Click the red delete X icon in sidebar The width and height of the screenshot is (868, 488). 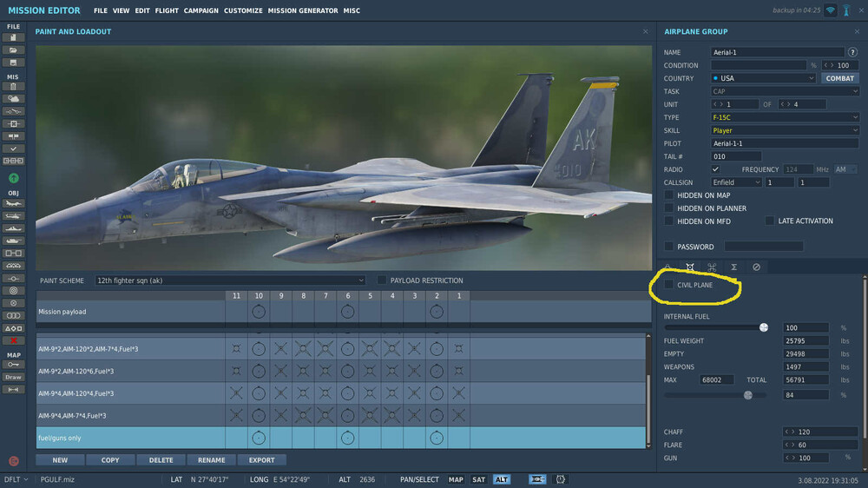(14, 340)
